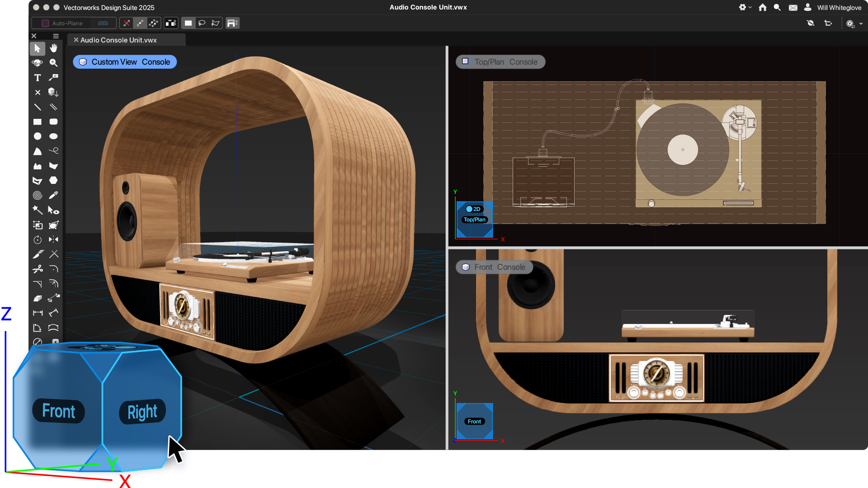This screenshot has height=488, width=868.
Task: Select the Pan hand tool
Action: pos(54,48)
